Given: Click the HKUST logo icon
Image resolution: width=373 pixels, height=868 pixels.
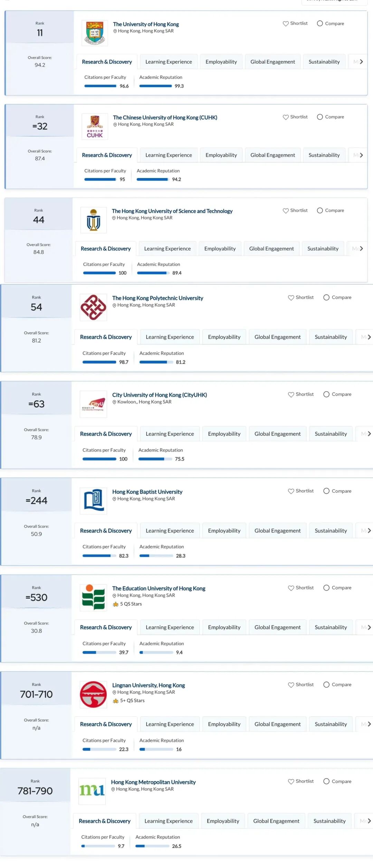Looking at the screenshot, I should click(x=93, y=220).
